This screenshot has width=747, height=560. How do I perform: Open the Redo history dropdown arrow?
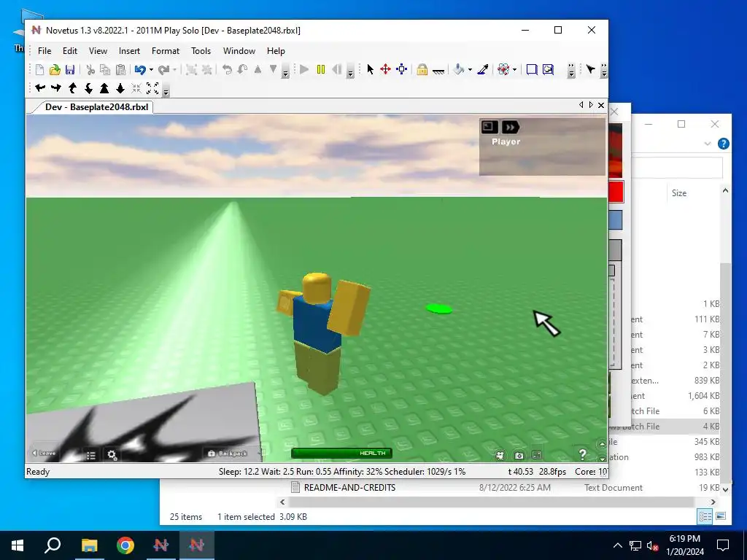[175, 70]
